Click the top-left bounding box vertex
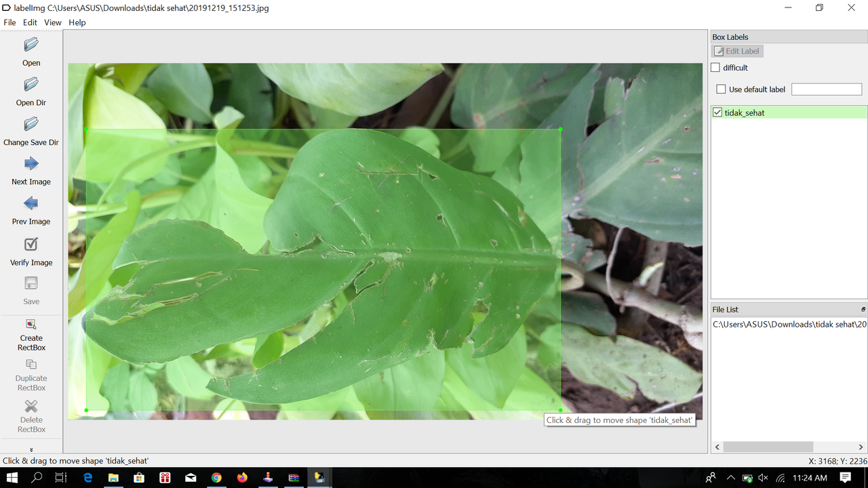Image resolution: width=868 pixels, height=488 pixels. (86, 129)
